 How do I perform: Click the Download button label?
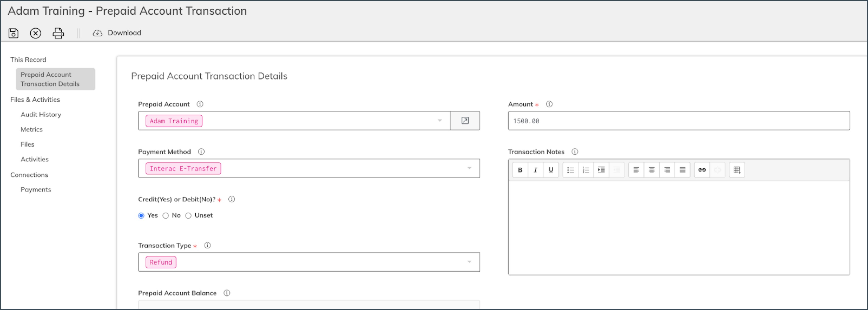pos(124,33)
